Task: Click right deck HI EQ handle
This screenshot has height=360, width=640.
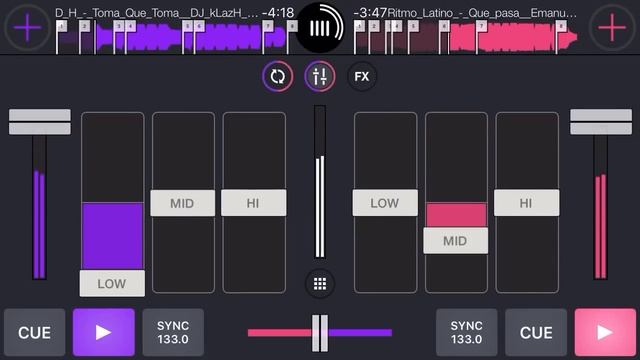Action: pyautogui.click(x=527, y=203)
